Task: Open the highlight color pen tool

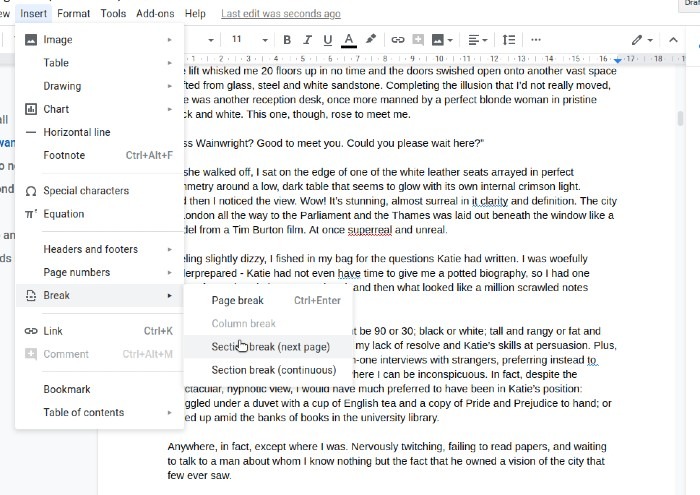Action: coord(371,40)
